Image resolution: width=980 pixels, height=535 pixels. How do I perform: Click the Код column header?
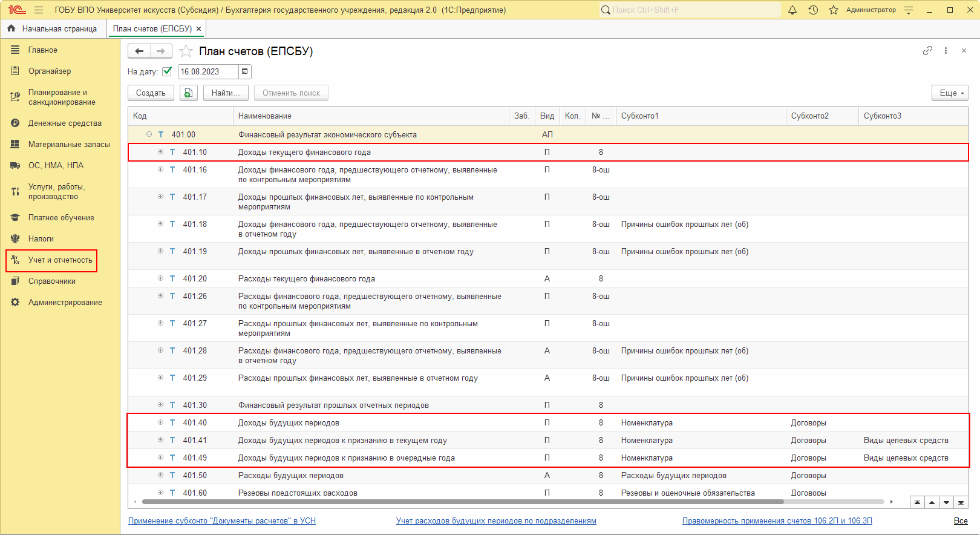(181, 116)
